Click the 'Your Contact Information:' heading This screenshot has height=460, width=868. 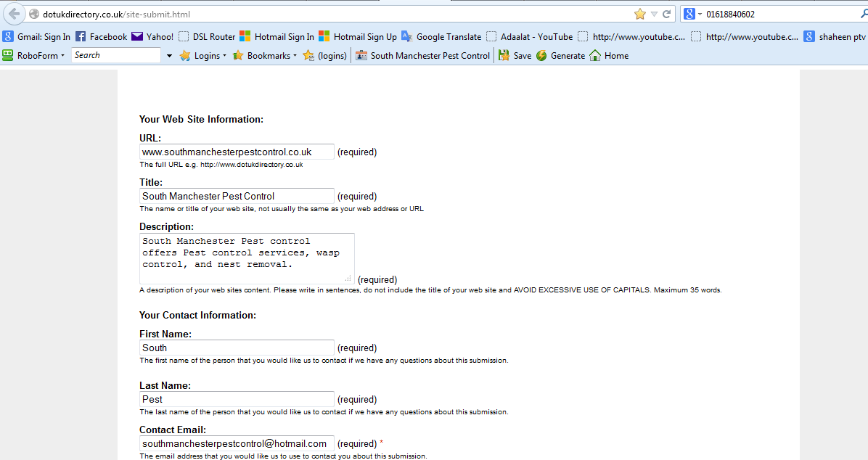coord(197,315)
